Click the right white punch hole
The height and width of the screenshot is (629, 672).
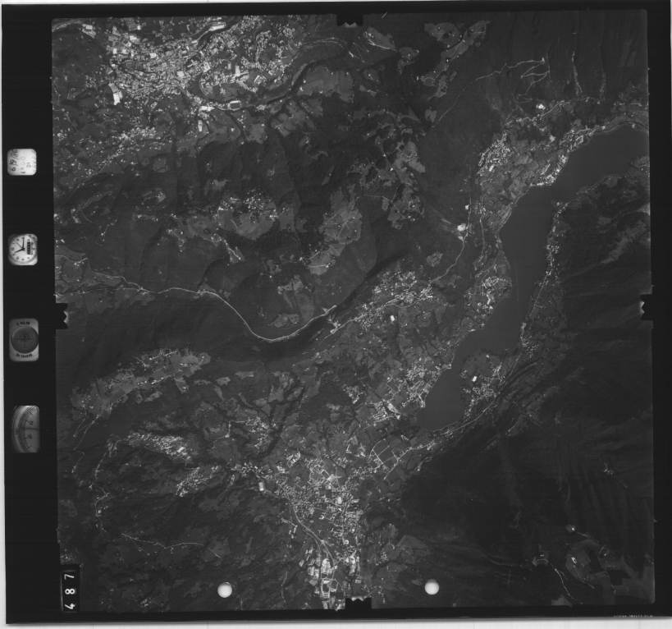coord(432,586)
